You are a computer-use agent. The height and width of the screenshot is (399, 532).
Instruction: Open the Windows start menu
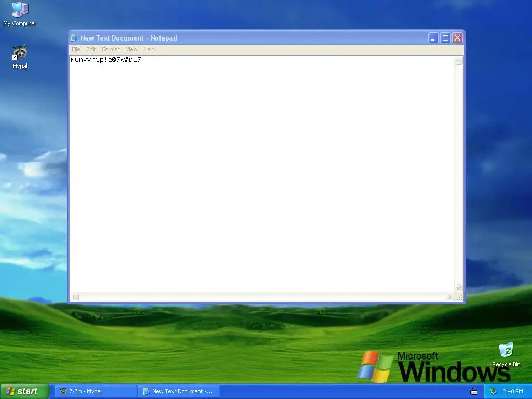coord(25,391)
